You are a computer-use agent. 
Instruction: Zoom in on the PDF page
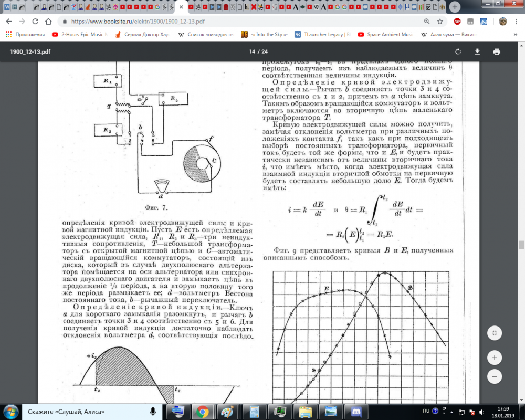click(494, 358)
